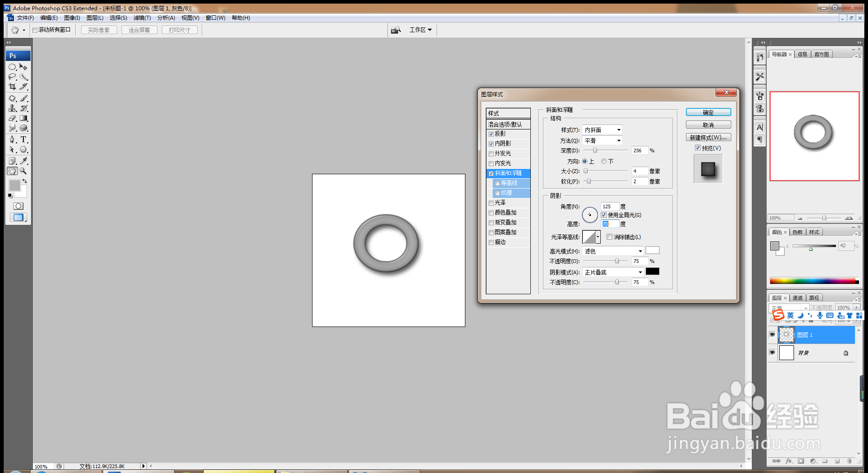868x473 pixels.
Task: Hide the 图层 1 layer visibility eye
Action: (772, 335)
